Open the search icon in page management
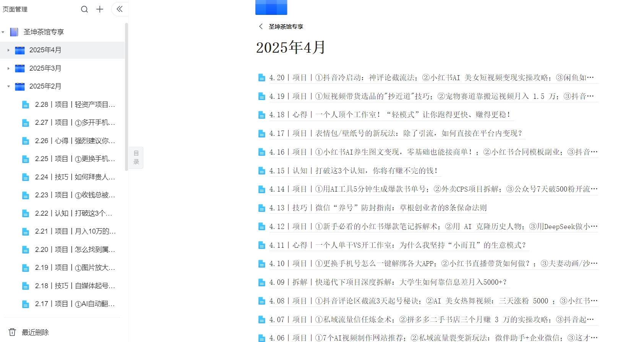644x342 pixels. 84,9
